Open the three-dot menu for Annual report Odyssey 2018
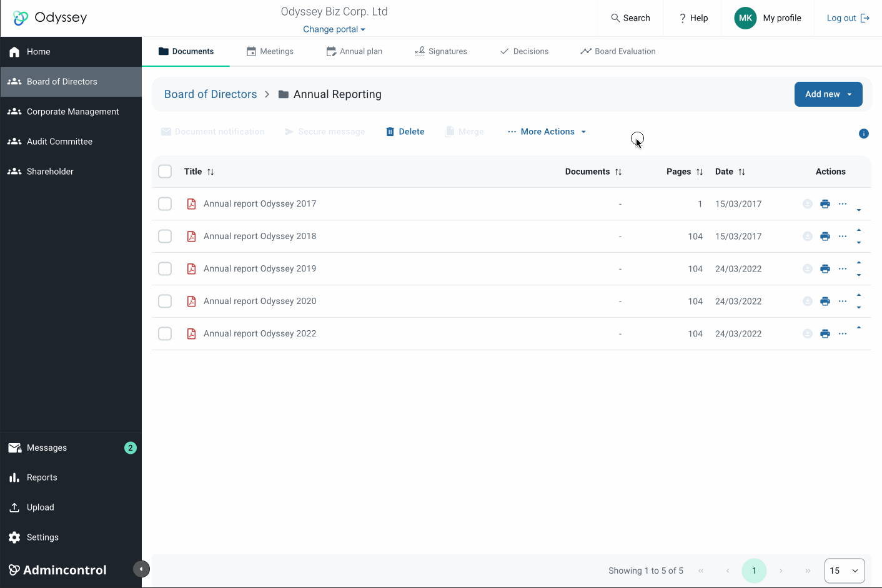The width and height of the screenshot is (882, 588). 843,237
